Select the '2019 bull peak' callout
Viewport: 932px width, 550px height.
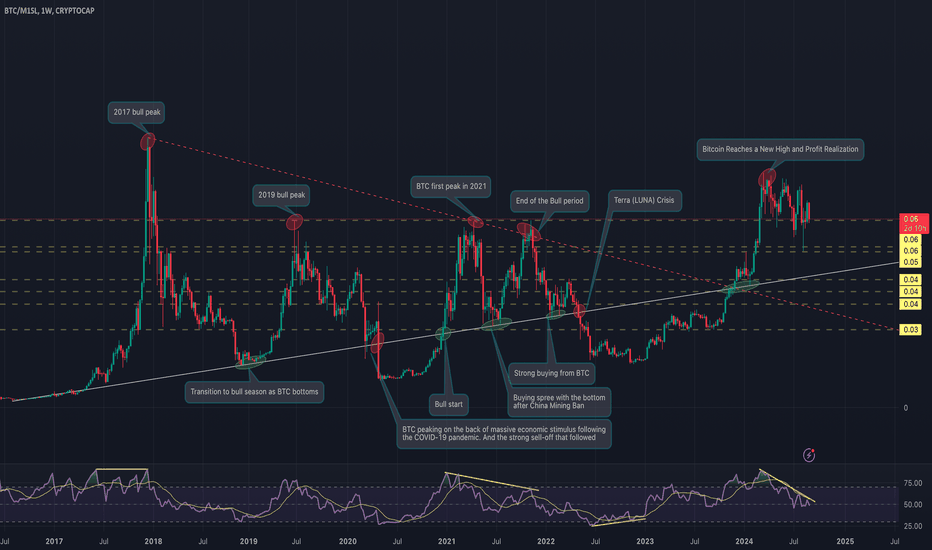[282, 195]
